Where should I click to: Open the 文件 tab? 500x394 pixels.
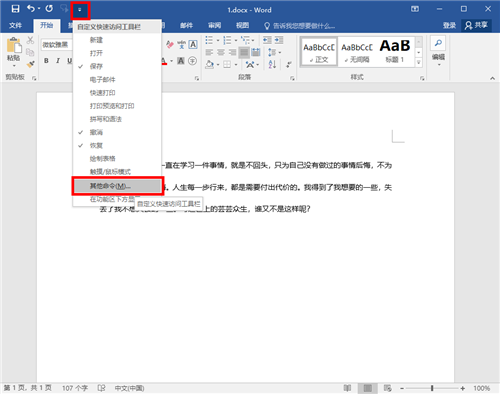[x=15, y=26]
